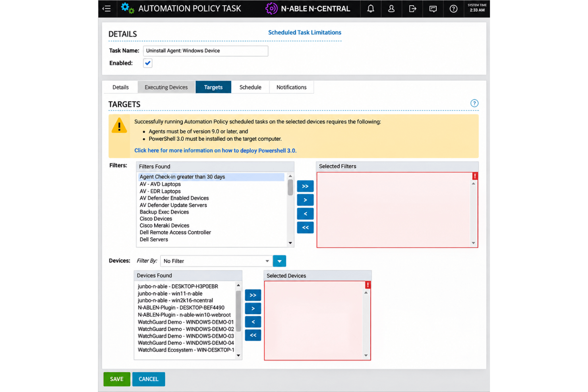Select WatchGuard Ecosystem - WIN-DESKTOP-1
588x392 pixels.
coord(186,350)
